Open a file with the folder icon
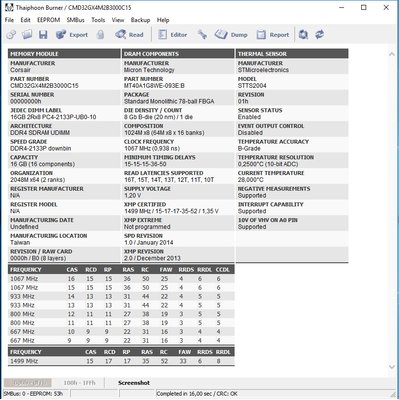Viewport: 399px width, 400px height. point(27,34)
